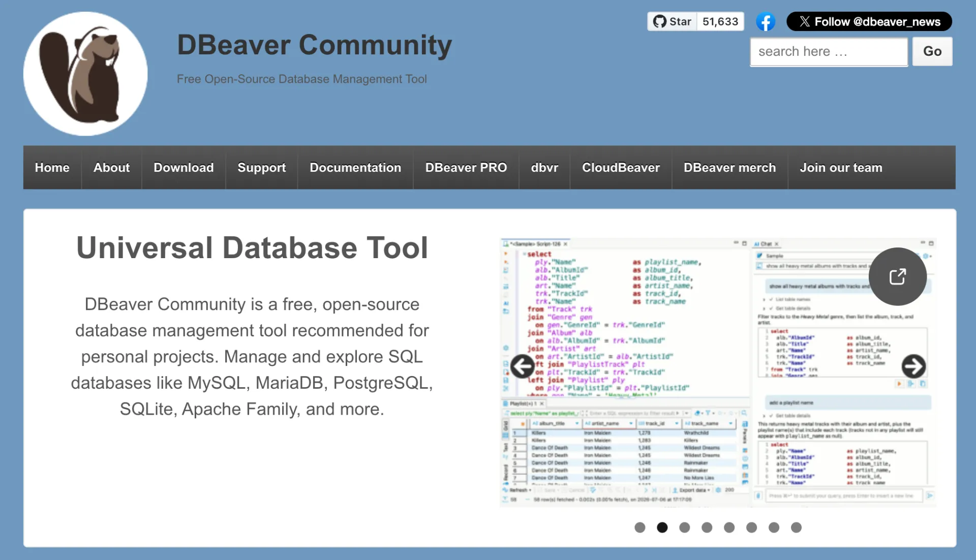Open the screenshot in a new window
The width and height of the screenshot is (976, 560).
pos(898,276)
